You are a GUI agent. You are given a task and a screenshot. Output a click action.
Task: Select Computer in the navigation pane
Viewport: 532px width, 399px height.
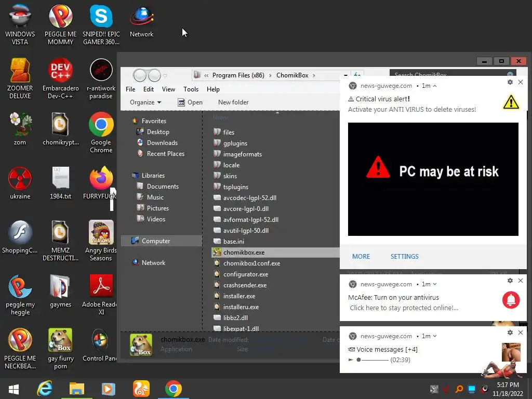(x=162, y=241)
